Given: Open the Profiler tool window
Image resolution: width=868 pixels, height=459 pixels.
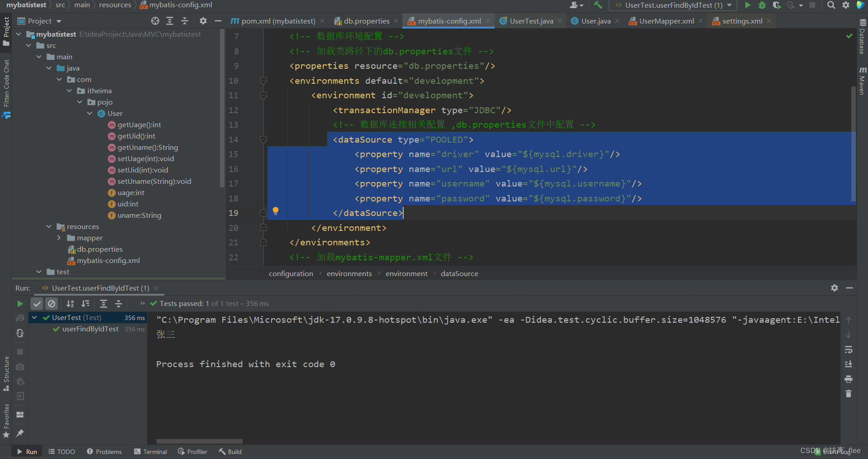Looking at the screenshot, I should point(192,452).
